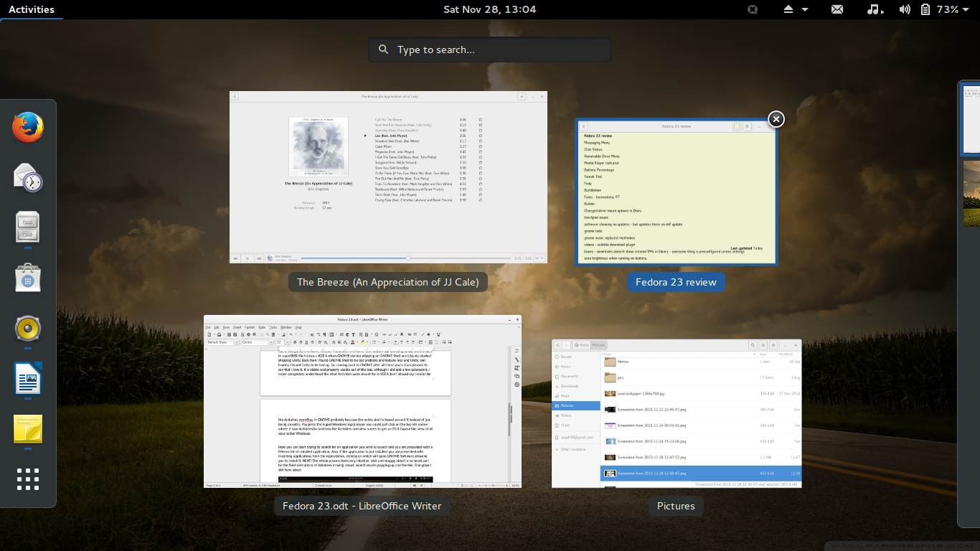Open Evolution mail and calendar dash icon

[x=28, y=177]
